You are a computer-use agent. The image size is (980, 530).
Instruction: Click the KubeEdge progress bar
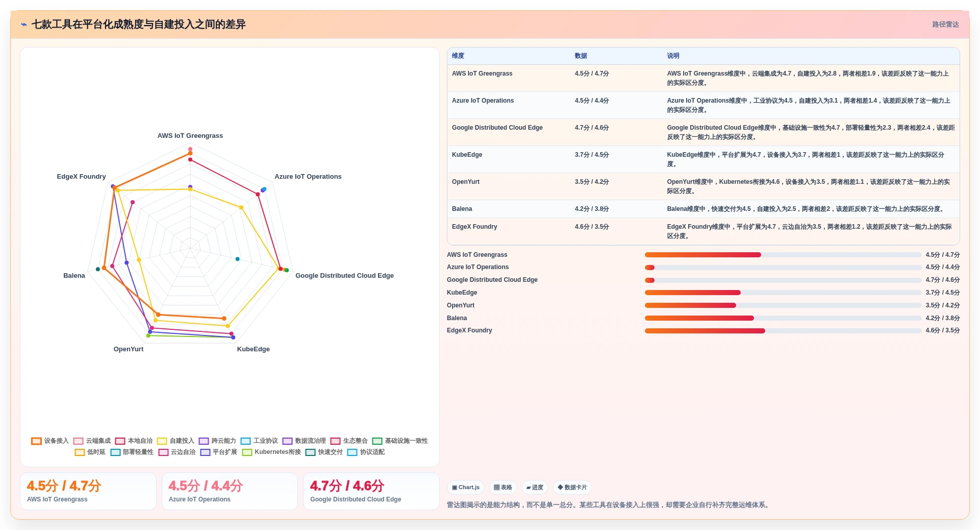point(783,293)
